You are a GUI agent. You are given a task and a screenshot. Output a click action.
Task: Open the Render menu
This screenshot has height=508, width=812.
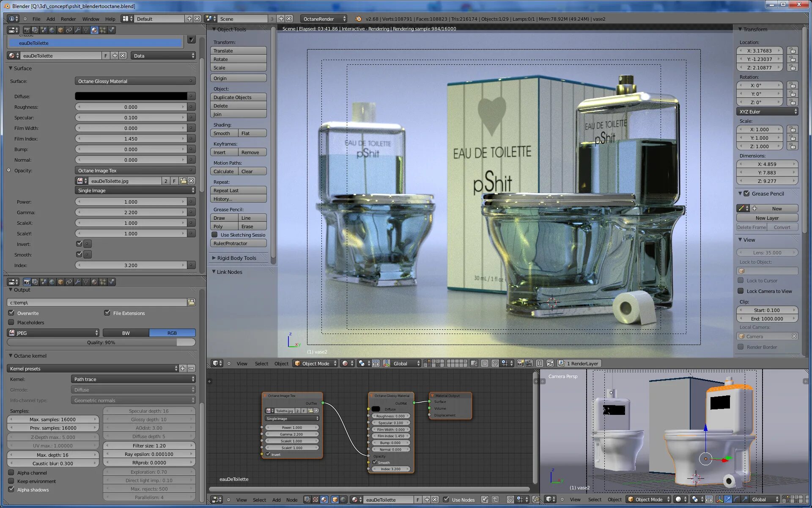(68, 19)
